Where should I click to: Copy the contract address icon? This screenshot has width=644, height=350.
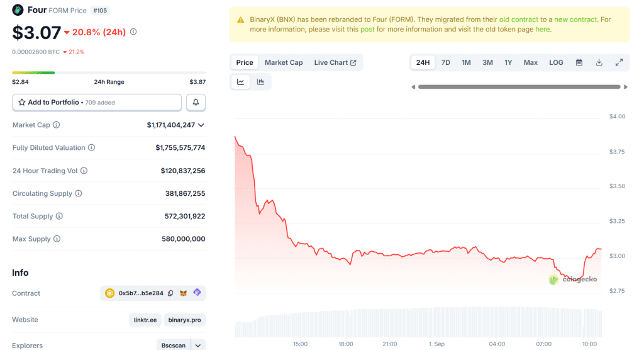tap(170, 293)
